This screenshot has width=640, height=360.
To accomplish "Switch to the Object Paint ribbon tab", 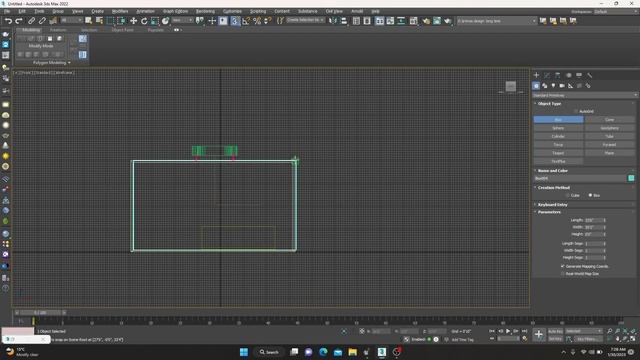I will click(122, 30).
